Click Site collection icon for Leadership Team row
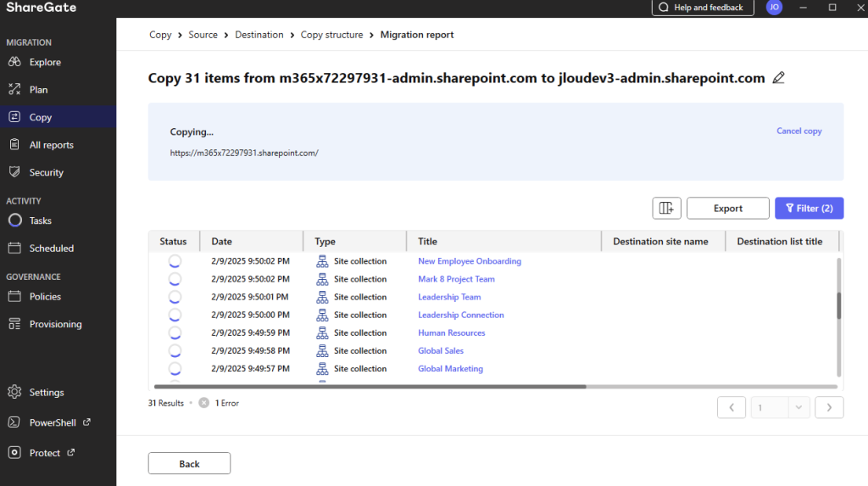Image resolution: width=868 pixels, height=486 pixels. click(x=322, y=297)
